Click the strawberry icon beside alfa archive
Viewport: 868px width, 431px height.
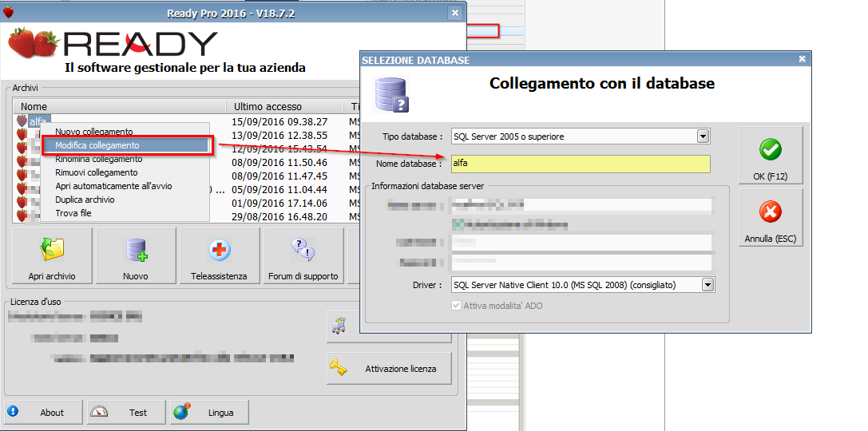coord(22,121)
